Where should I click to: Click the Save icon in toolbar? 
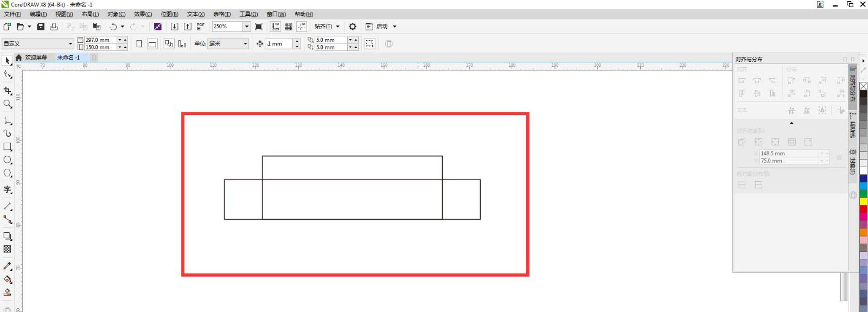click(41, 27)
